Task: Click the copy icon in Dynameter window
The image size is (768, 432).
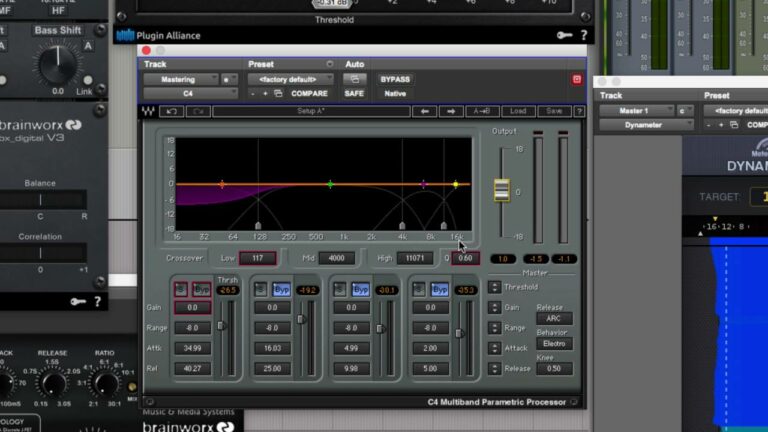Action: pos(734,125)
